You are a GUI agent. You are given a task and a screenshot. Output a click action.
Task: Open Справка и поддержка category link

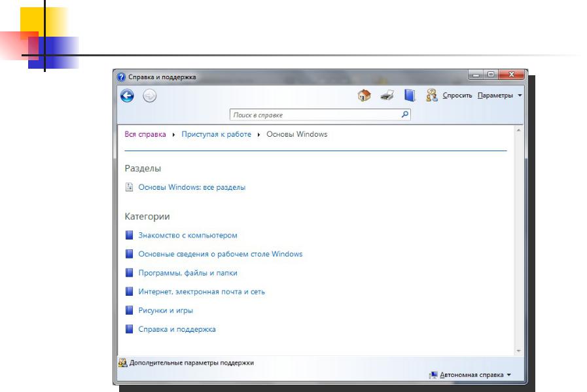[x=177, y=329]
